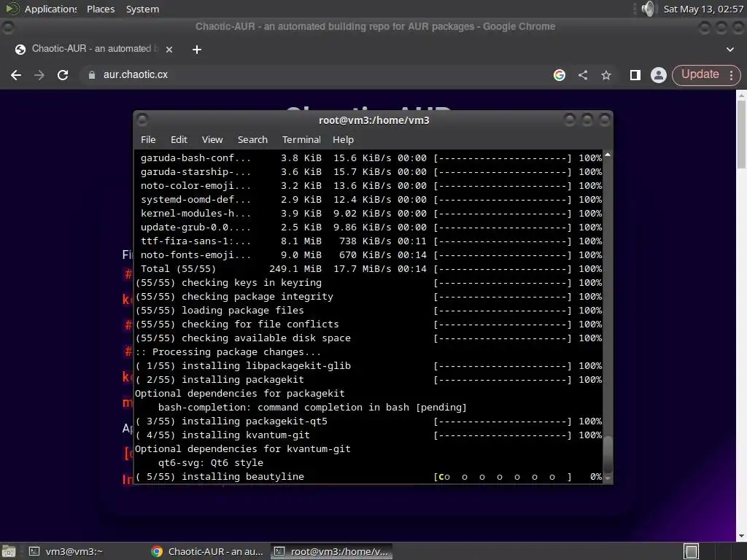Viewport: 747px width, 560px height.
Task: Click the terminal title root@vm3:/home/vm3
Action: click(x=374, y=120)
